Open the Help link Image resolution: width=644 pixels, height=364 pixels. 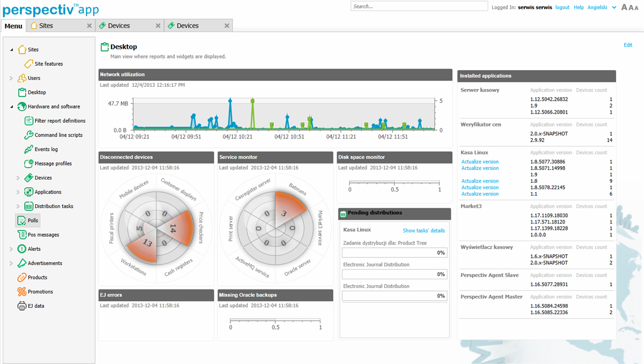pos(579,8)
